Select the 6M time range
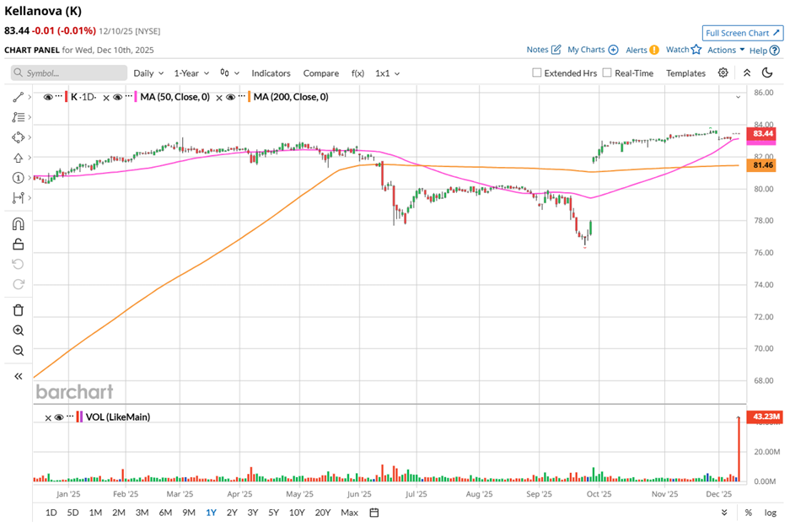This screenshot has height=532, width=790. point(165,513)
